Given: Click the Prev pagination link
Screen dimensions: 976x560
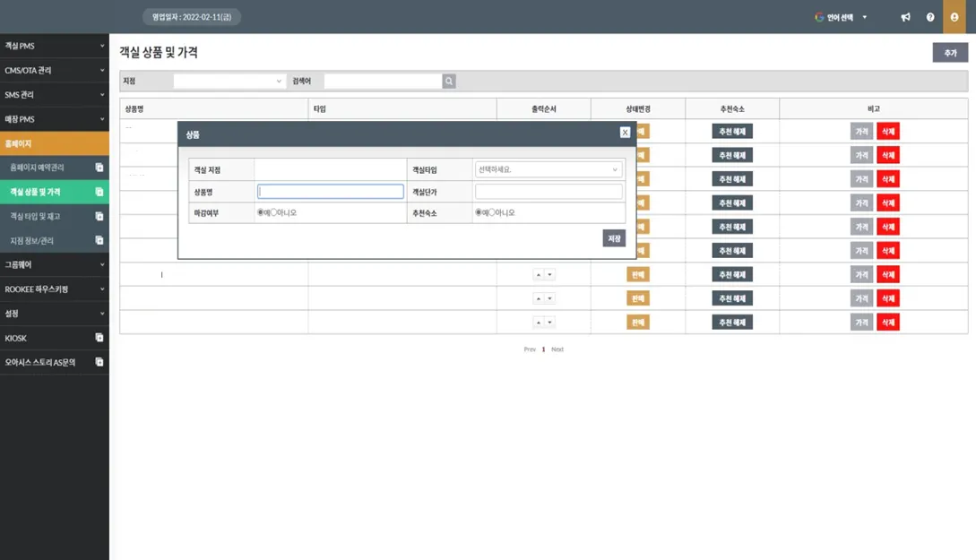Looking at the screenshot, I should 530,349.
